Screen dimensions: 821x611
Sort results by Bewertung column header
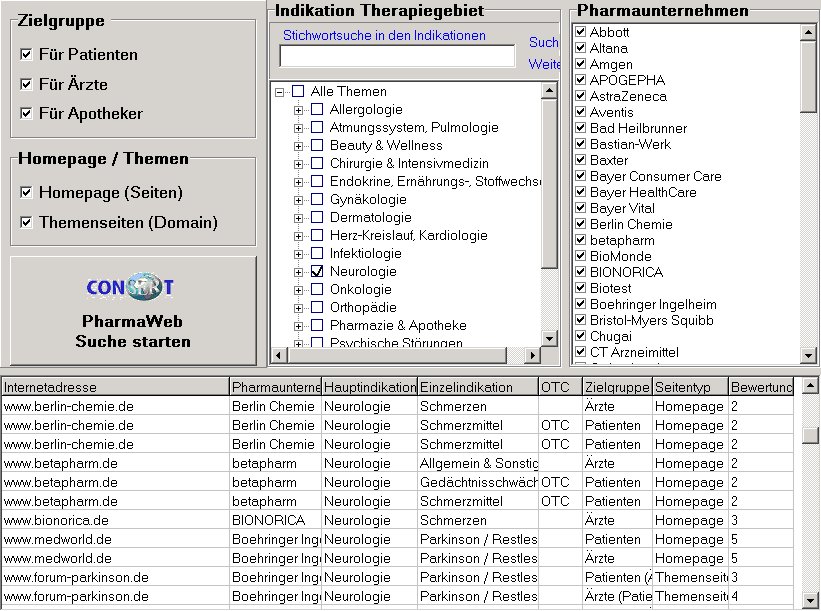[761, 387]
